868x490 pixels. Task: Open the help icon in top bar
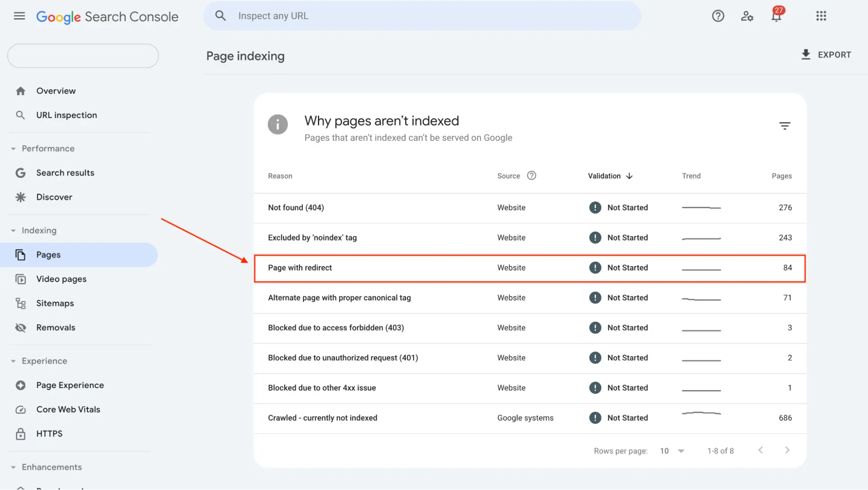pyautogui.click(x=718, y=16)
